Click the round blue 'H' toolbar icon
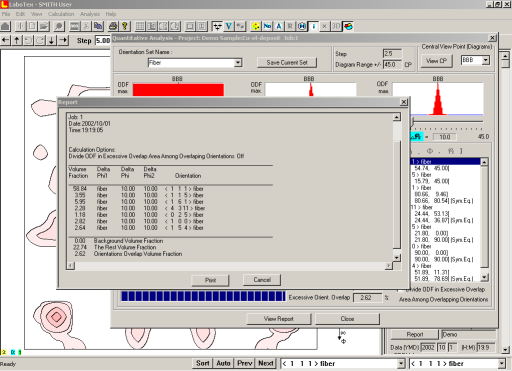Screen dimensions: 512x371 tap(302, 26)
